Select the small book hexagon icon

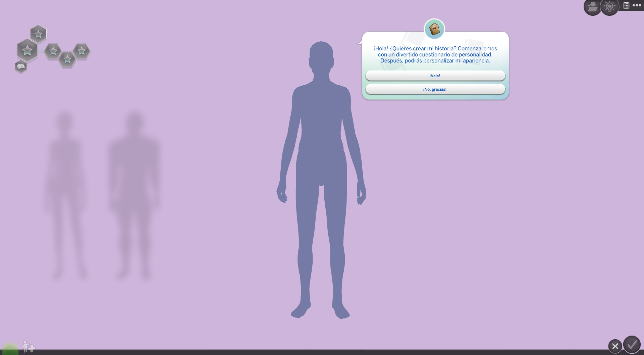click(21, 66)
